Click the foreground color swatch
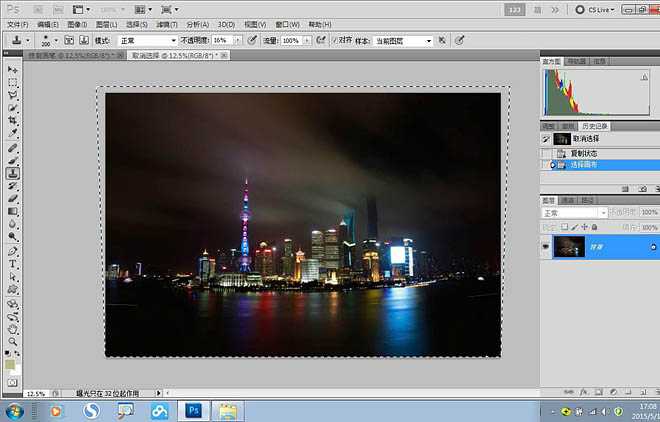660x422 pixels. point(10,364)
